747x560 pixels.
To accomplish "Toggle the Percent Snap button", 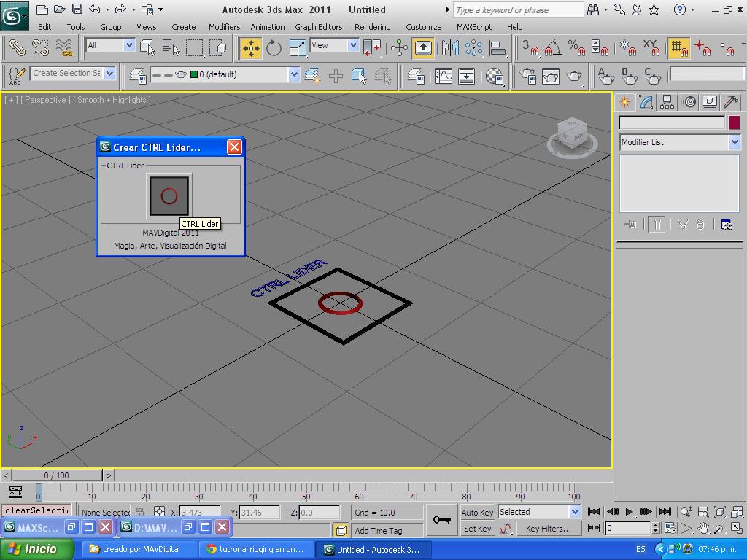I will click(576, 48).
